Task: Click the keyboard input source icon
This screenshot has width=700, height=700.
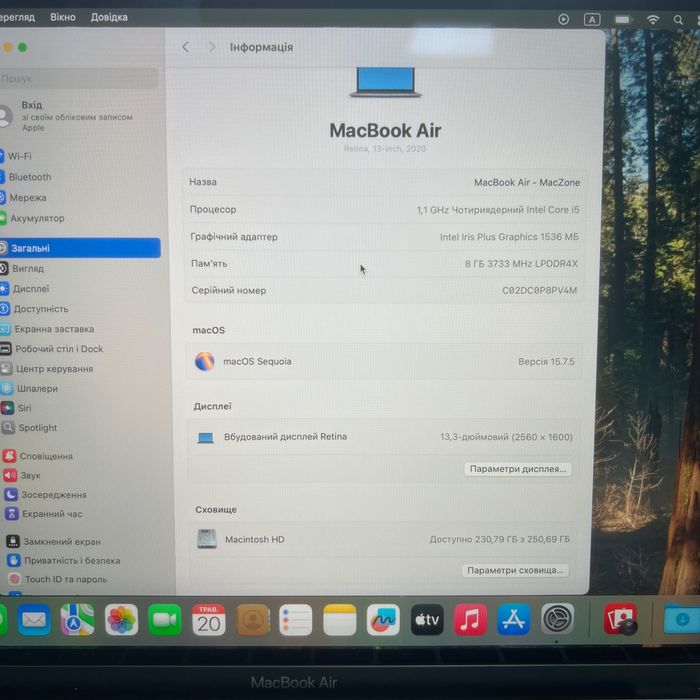Action: point(592,20)
